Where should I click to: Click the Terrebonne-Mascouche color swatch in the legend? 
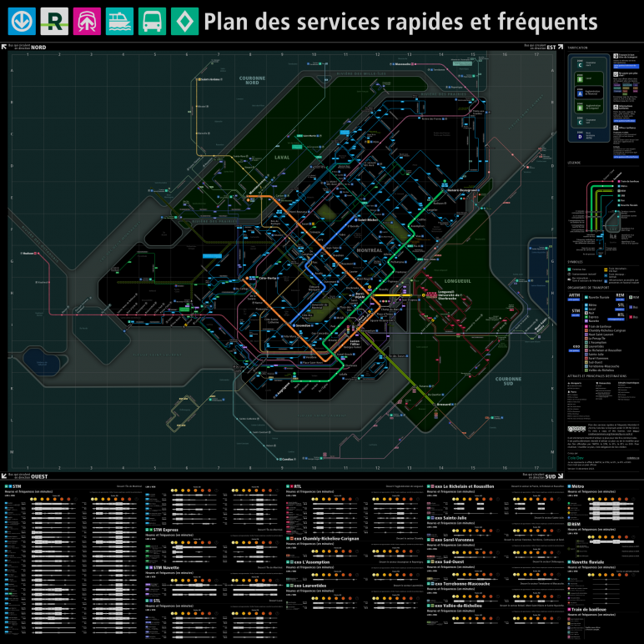click(x=587, y=365)
